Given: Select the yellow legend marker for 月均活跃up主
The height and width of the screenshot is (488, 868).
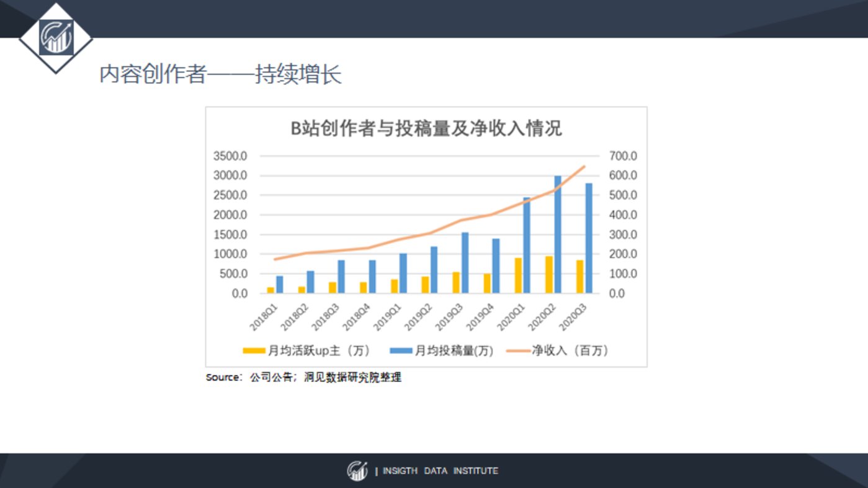Looking at the screenshot, I should (x=253, y=351).
